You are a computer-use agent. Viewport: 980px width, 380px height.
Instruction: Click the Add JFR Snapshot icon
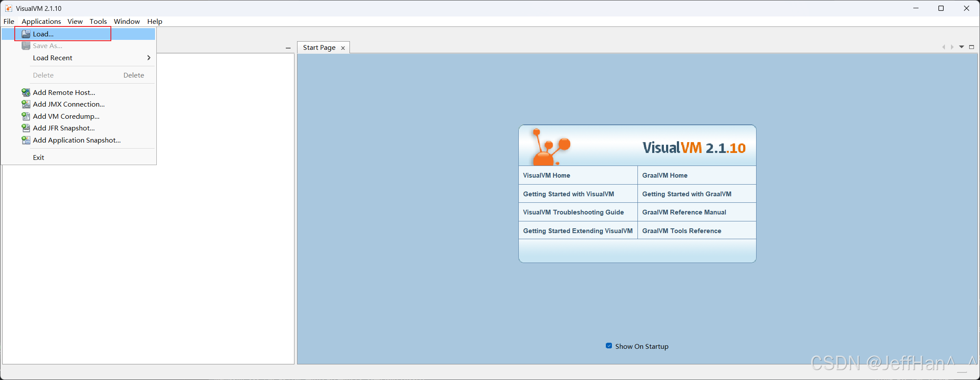(x=26, y=128)
